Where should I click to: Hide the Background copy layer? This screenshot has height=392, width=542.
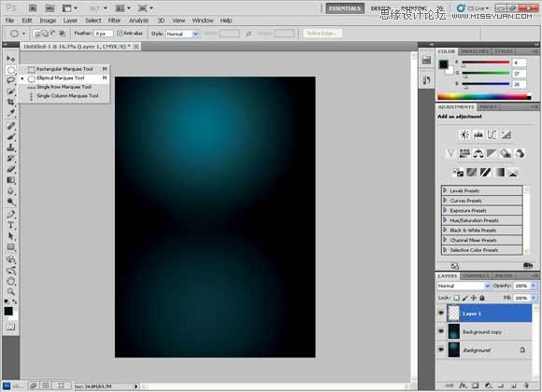(x=441, y=331)
